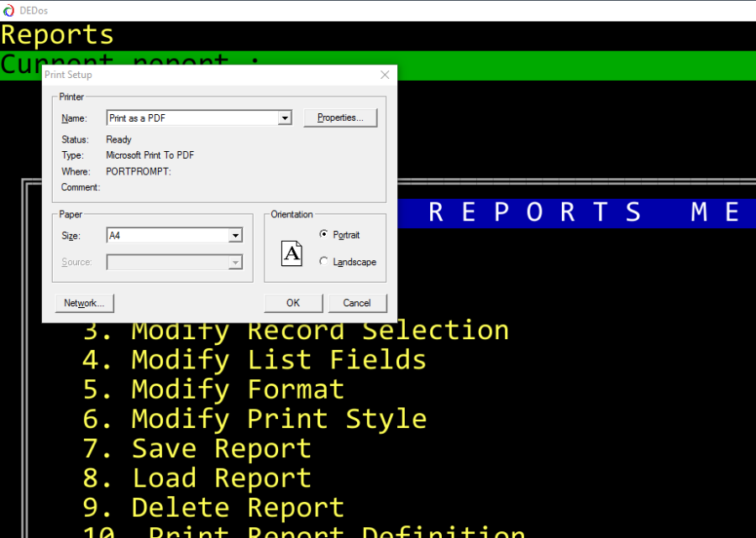This screenshot has height=538, width=756.
Task: Confirm print setup with OK
Action: [x=292, y=303]
